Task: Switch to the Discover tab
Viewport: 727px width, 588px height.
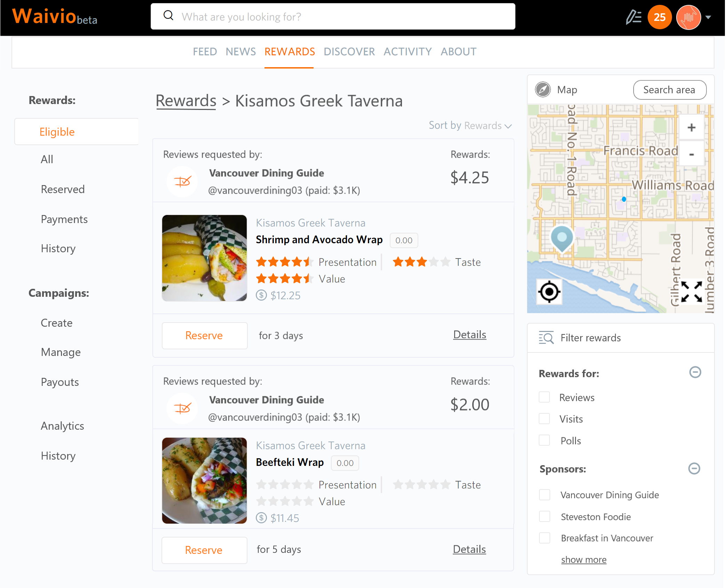Action: pos(349,52)
